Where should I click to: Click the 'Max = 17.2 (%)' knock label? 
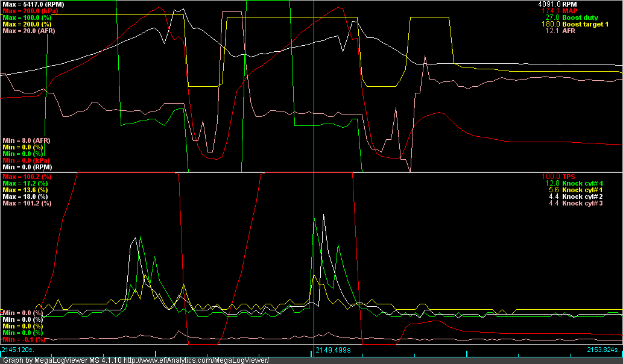(x=25, y=183)
